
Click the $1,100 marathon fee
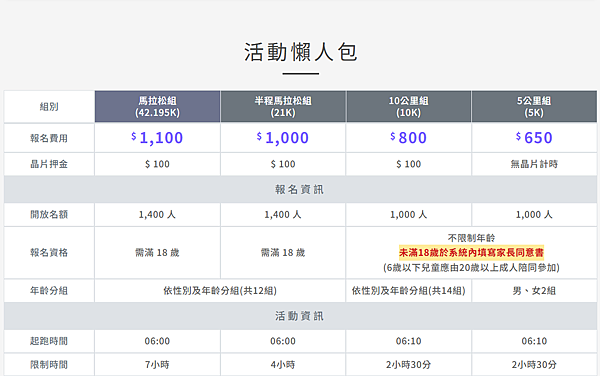[157, 138]
